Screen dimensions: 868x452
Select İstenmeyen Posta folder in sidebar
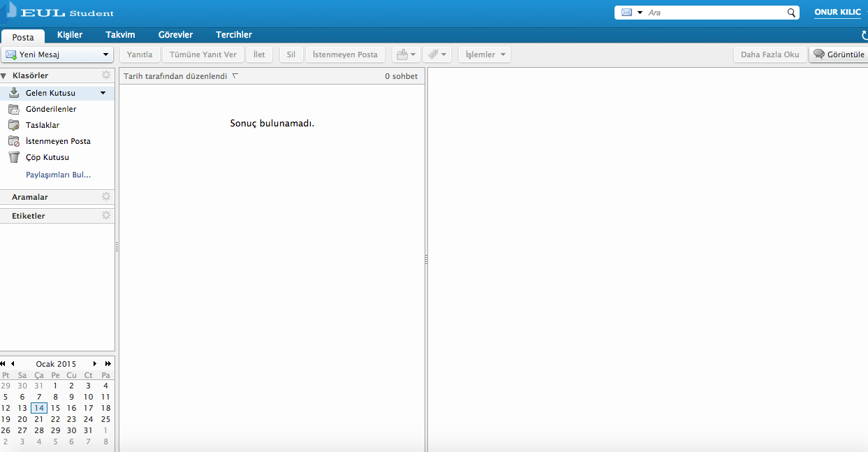(57, 141)
